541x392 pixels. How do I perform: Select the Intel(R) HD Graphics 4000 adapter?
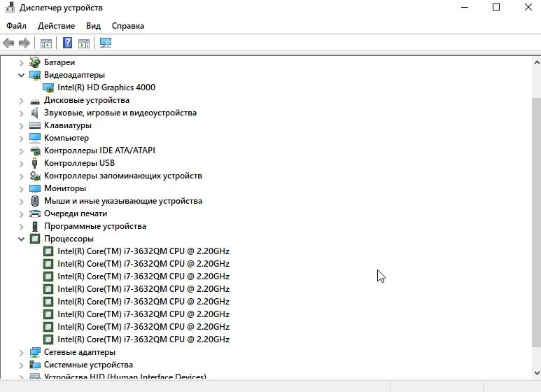106,87
